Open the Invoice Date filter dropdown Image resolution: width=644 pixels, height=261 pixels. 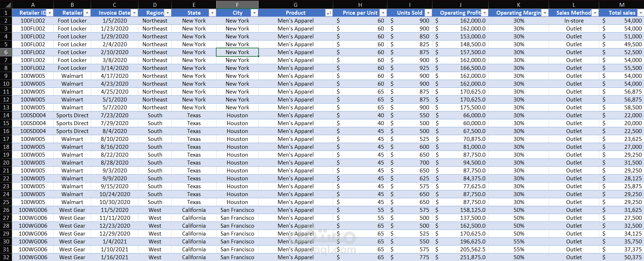(134, 13)
